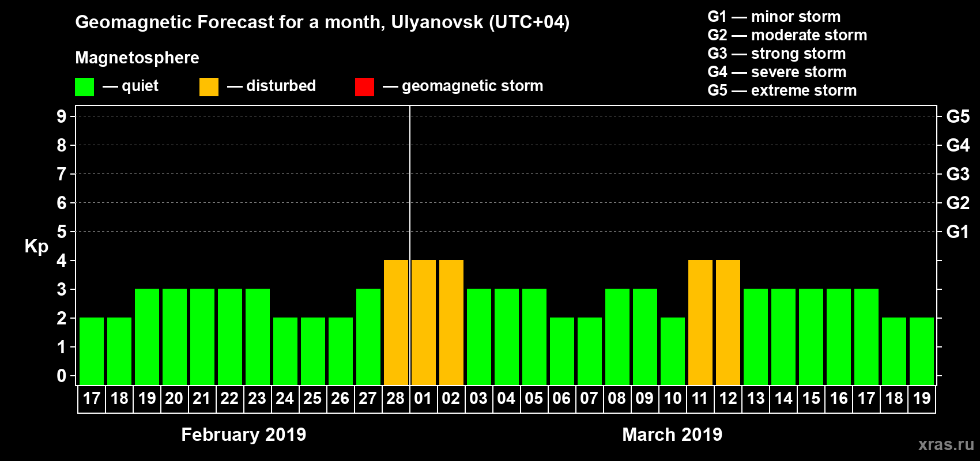Select the green bar for February 17
This screenshot has height=461, width=980.
point(92,352)
